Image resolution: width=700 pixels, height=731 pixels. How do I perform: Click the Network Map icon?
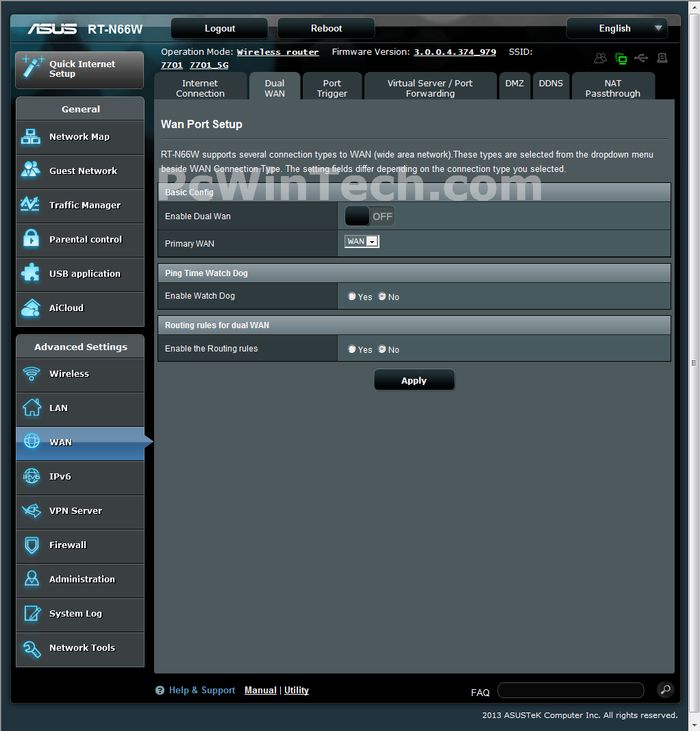point(31,136)
